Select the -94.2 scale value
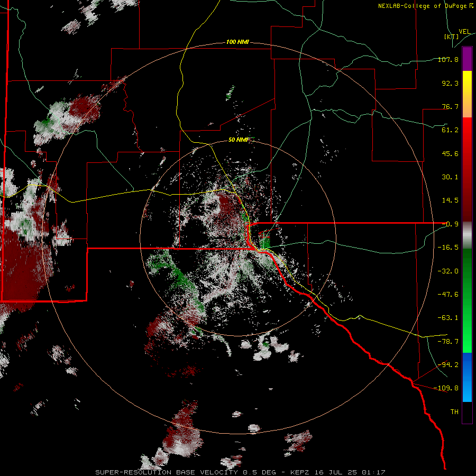This screenshot has height=476, width=476. 448,364
